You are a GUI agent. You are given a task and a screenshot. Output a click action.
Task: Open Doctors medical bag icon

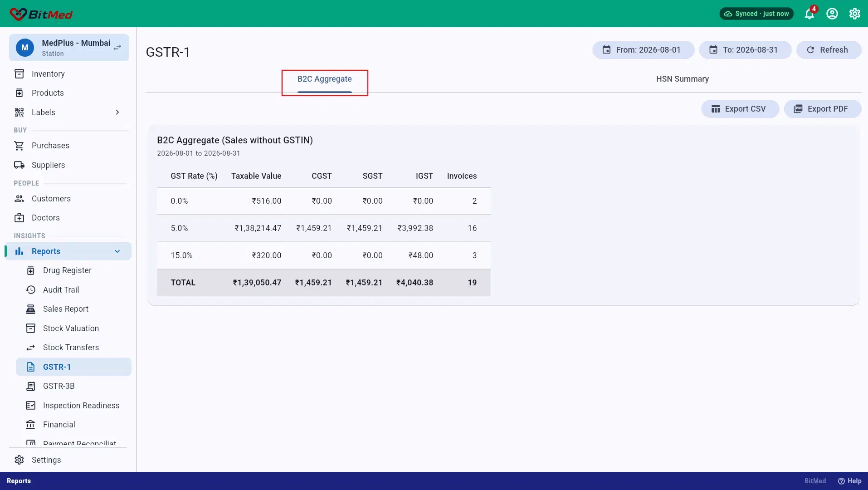(x=19, y=218)
